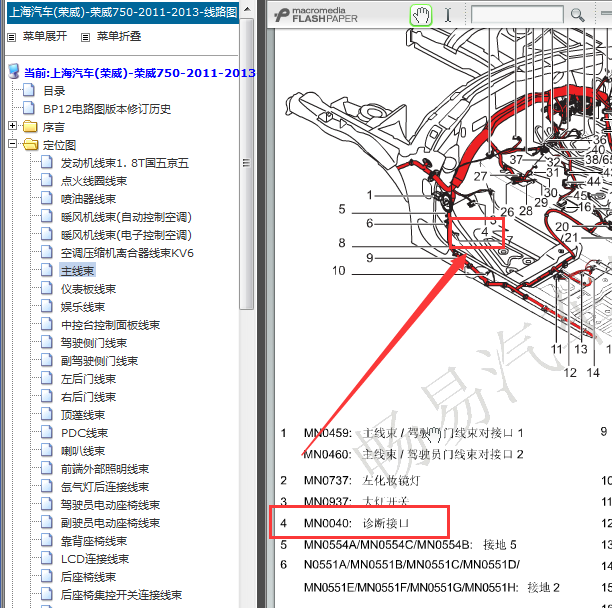Click legend entry MN0554A/MN0554C/MN0554B 接地 5

click(399, 544)
